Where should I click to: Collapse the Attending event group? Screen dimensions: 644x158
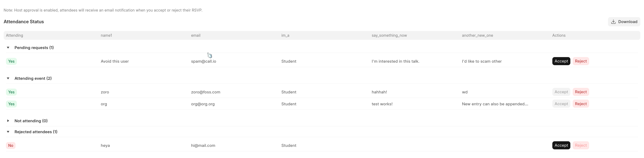[x=8, y=78]
